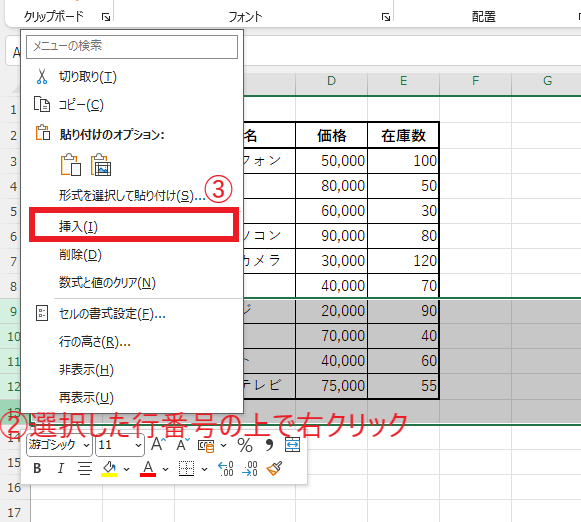581x522 pixels.
Task: Click the stock cell containing 55
Action: coord(403,386)
